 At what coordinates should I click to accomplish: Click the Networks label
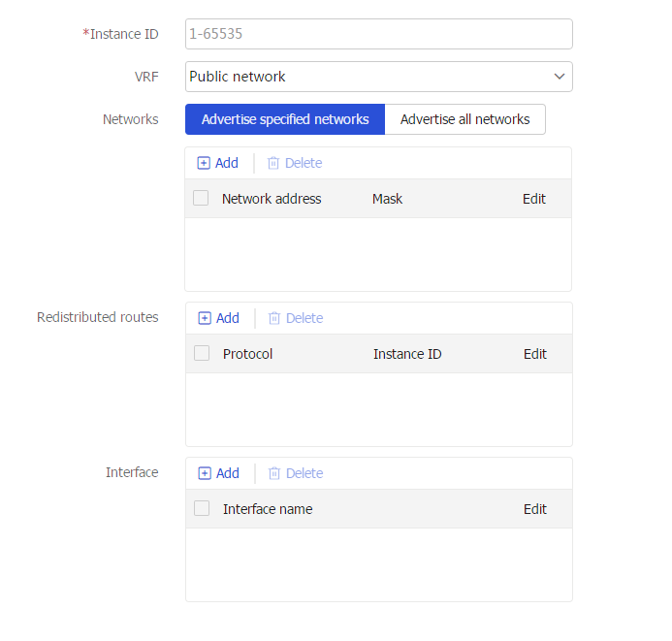[x=131, y=119]
